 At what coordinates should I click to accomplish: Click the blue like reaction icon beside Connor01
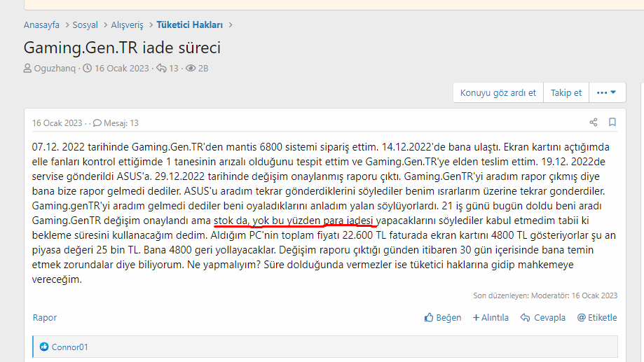pyautogui.click(x=44, y=347)
